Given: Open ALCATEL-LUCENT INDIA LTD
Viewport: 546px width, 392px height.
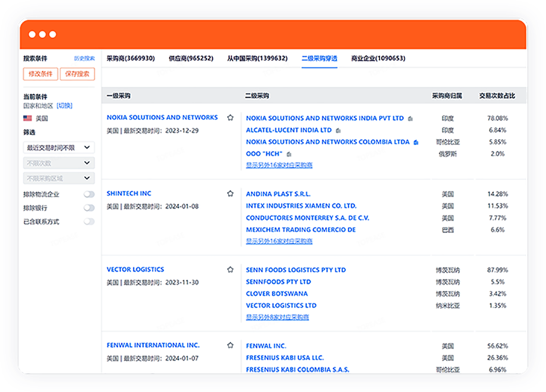Looking at the screenshot, I should tap(289, 130).
